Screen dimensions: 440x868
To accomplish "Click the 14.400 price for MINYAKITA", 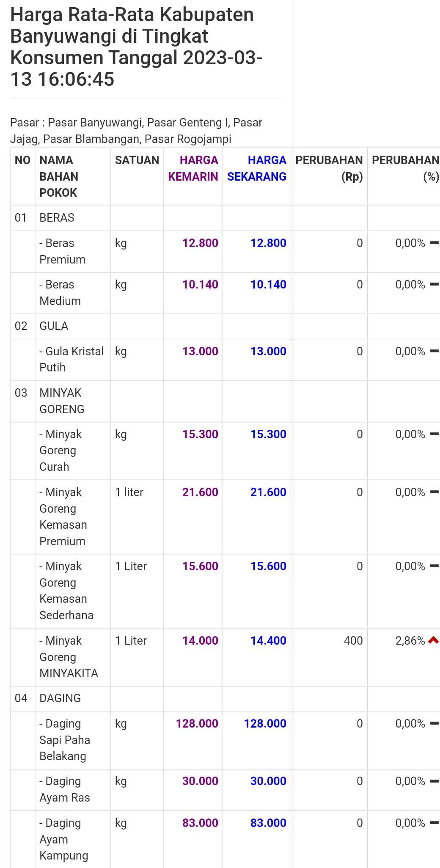I will (268, 641).
